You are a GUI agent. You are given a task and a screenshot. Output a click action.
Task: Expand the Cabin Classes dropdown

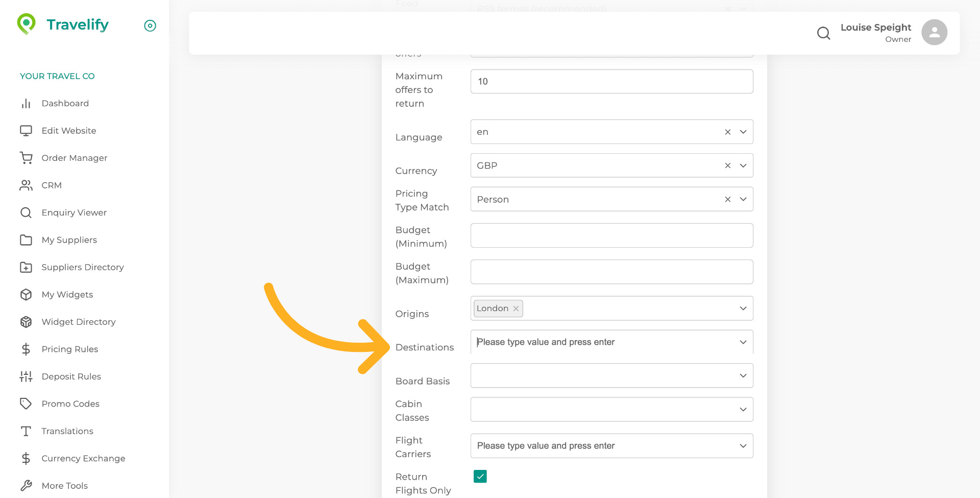click(x=743, y=409)
